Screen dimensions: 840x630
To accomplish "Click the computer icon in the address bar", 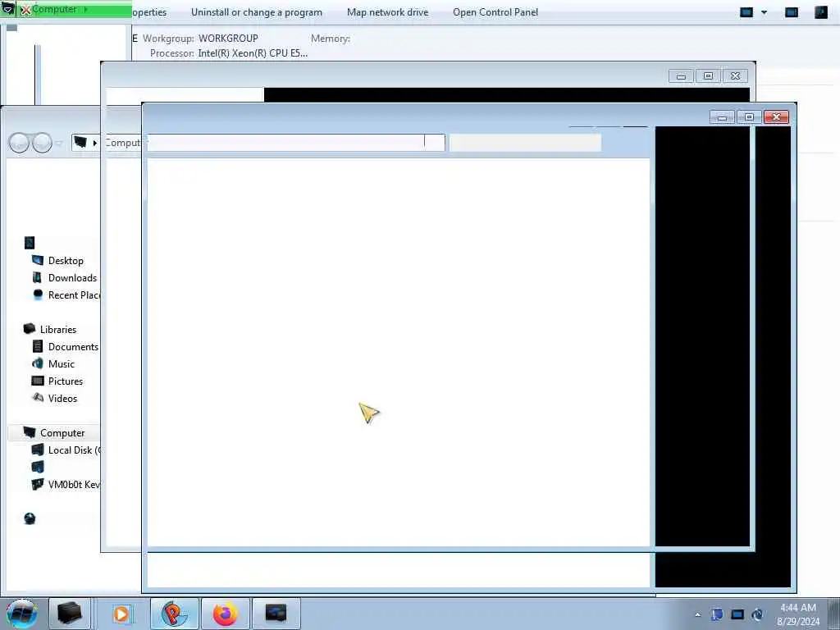I will (x=80, y=142).
